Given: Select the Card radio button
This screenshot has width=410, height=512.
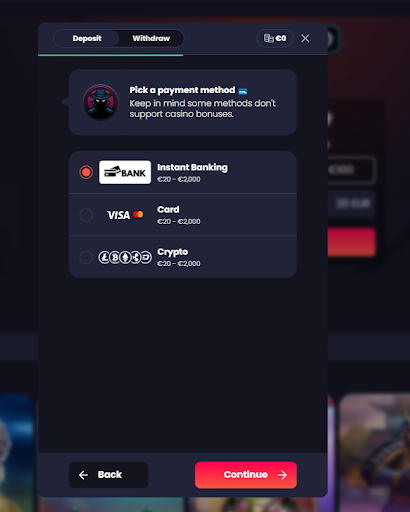Looking at the screenshot, I should point(86,215).
